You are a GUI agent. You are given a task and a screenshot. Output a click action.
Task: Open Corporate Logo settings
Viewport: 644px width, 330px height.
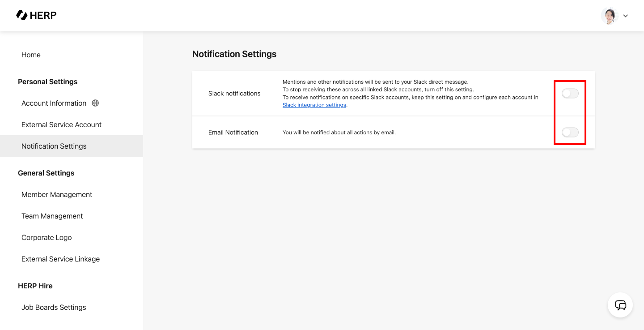[47, 237]
